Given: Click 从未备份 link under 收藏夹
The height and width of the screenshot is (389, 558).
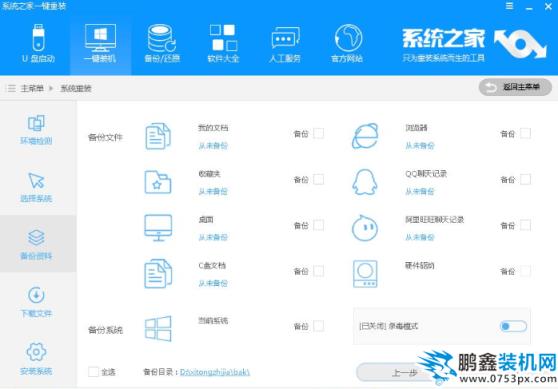Looking at the screenshot, I should point(213,191).
